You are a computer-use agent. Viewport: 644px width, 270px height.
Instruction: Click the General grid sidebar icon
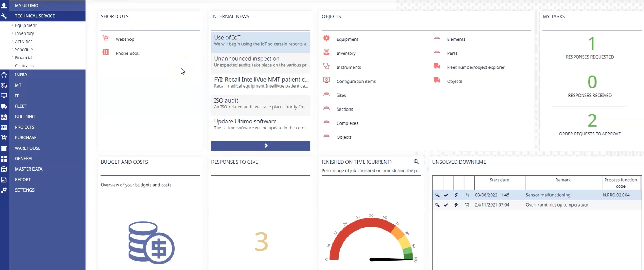point(4,158)
